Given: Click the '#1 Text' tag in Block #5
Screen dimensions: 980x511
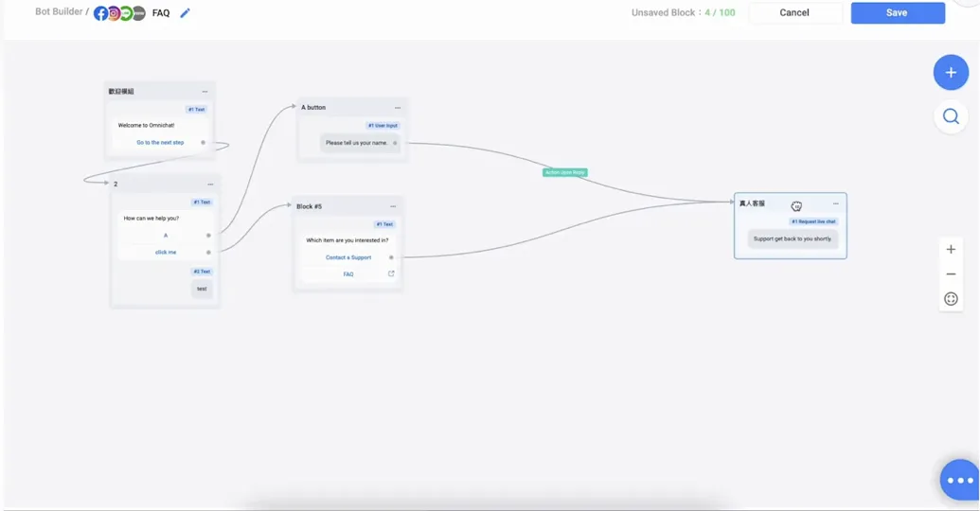Looking at the screenshot, I should click(x=384, y=224).
